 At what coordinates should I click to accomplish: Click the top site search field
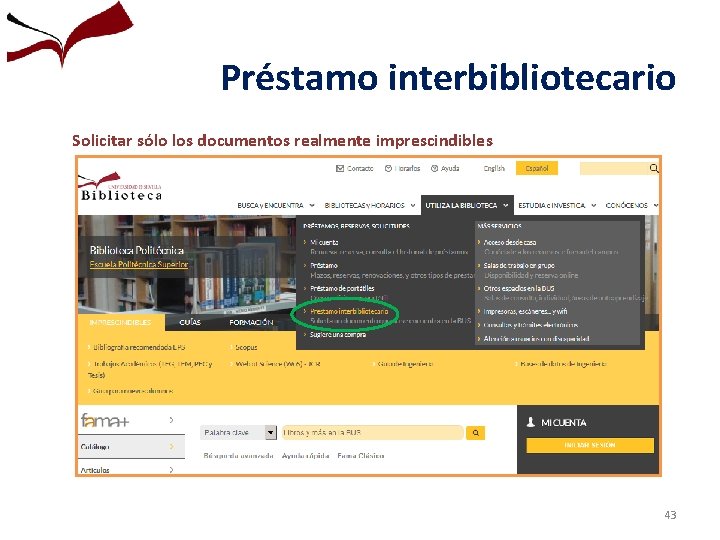[x=614, y=169]
